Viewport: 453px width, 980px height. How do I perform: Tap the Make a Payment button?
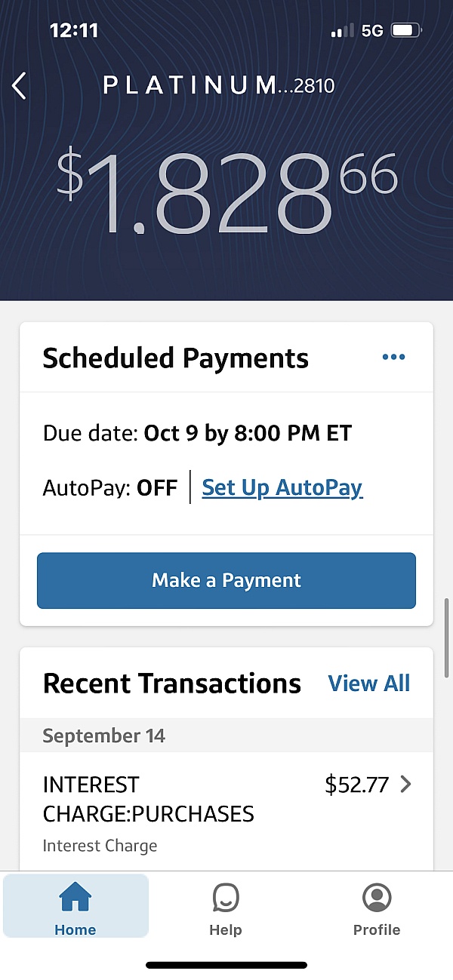click(226, 580)
